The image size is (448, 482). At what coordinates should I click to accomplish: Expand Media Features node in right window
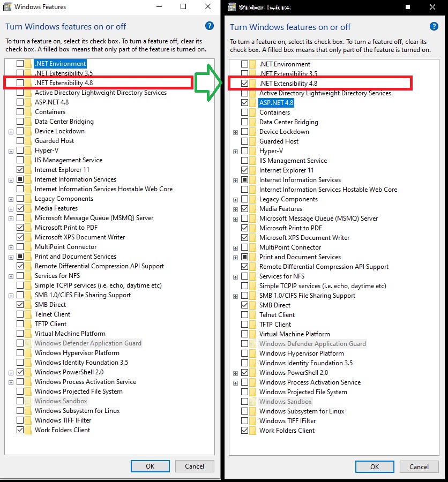pyautogui.click(x=236, y=209)
